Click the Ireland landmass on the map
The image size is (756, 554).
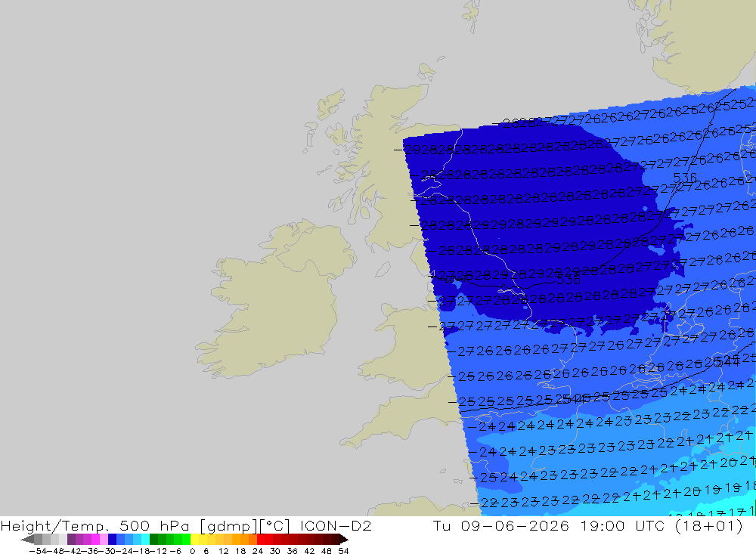(275, 299)
